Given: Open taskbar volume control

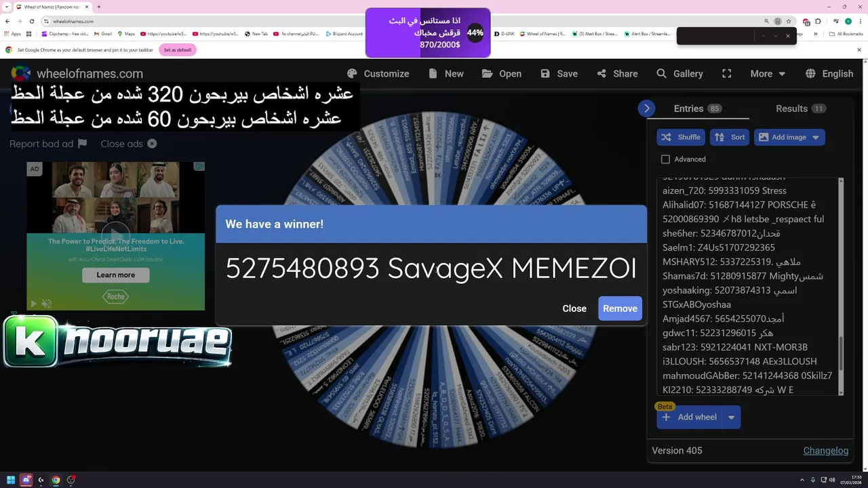Looking at the screenshot, I should (x=832, y=480).
